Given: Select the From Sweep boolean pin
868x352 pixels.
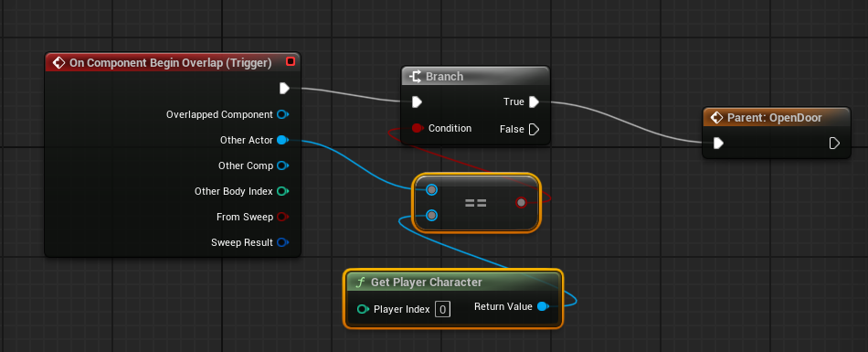Looking at the screenshot, I should click(x=282, y=217).
